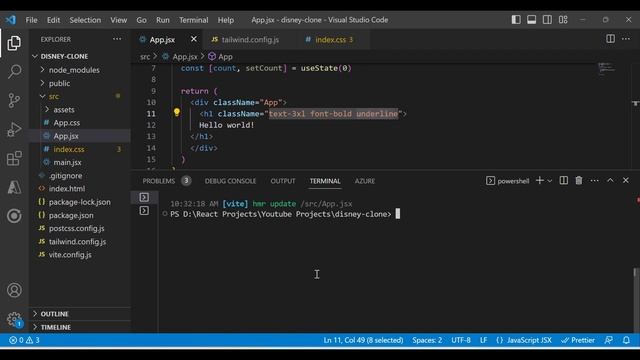Viewport: 640px width, 360px height.
Task: Open the Help menu
Action: (x=226, y=20)
